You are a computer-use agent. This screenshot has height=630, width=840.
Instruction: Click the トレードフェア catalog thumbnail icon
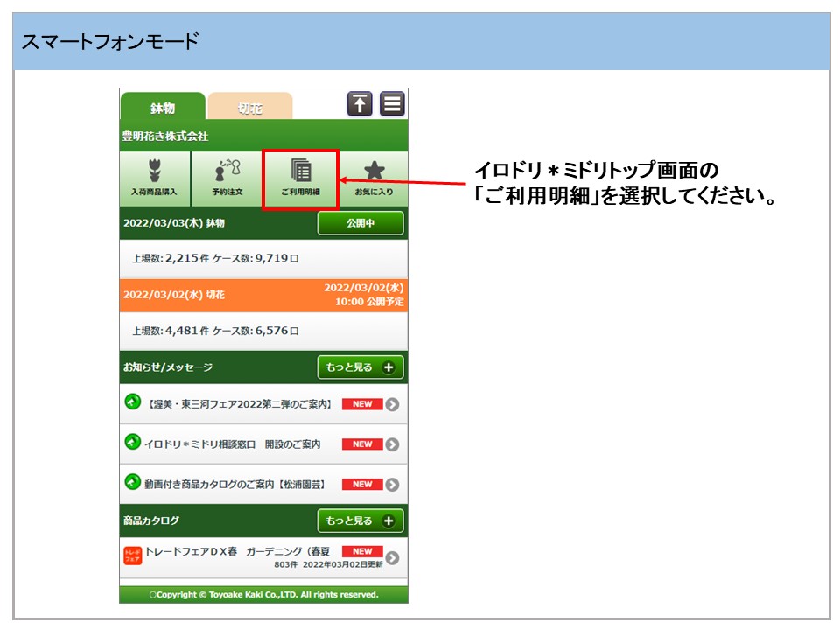click(132, 556)
